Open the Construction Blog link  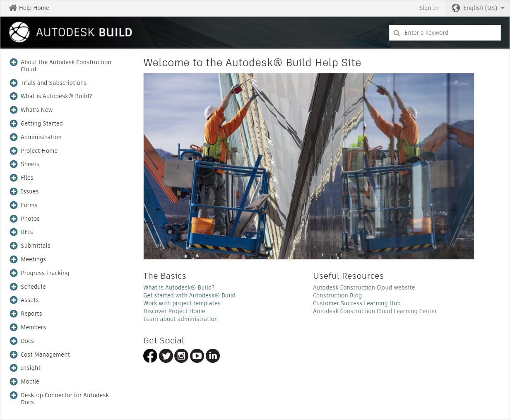pos(337,295)
